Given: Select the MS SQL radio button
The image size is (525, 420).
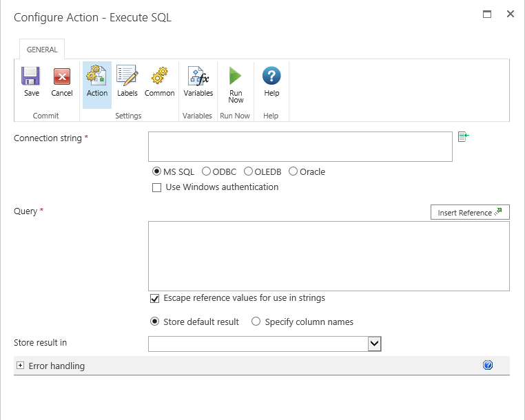Looking at the screenshot, I should [156, 171].
